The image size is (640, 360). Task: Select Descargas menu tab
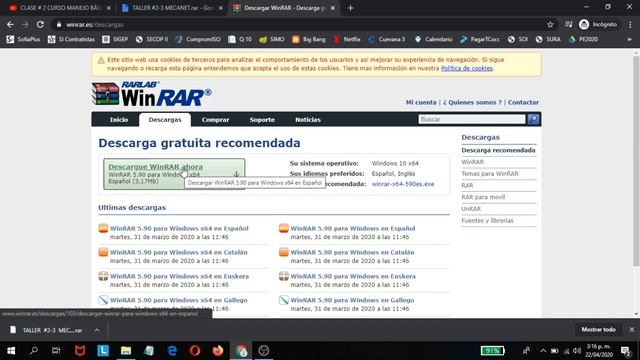[165, 120]
